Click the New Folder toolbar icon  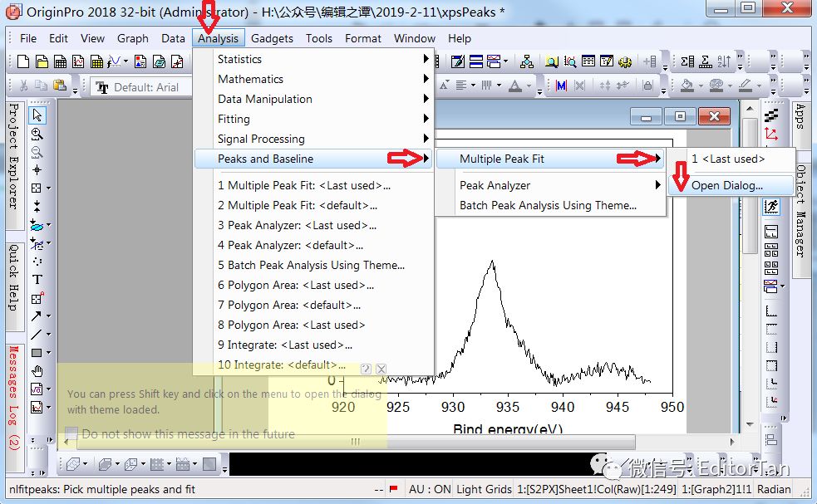[x=42, y=61]
